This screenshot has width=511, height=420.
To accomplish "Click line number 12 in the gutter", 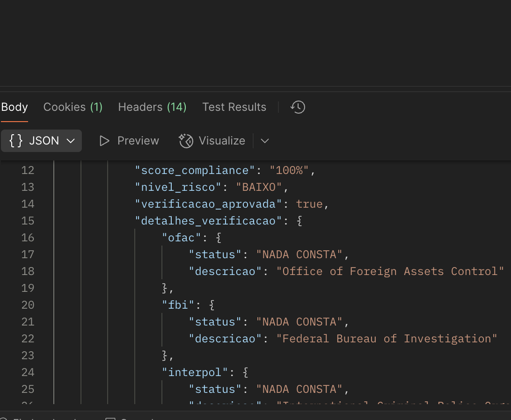I will pyautogui.click(x=28, y=170).
